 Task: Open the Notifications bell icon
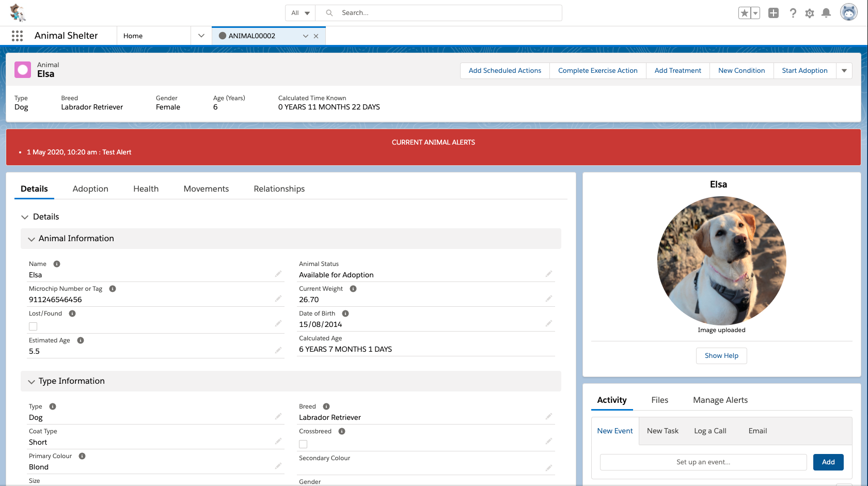coord(826,13)
